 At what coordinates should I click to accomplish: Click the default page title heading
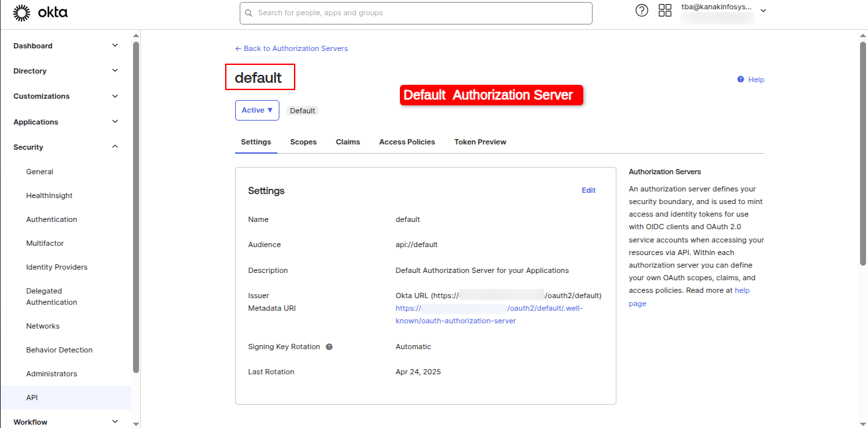pos(259,78)
